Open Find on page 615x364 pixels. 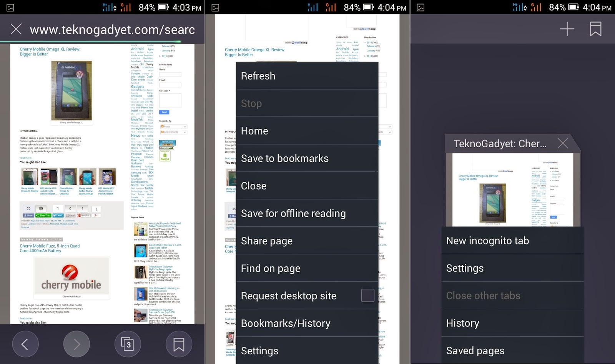point(307,268)
